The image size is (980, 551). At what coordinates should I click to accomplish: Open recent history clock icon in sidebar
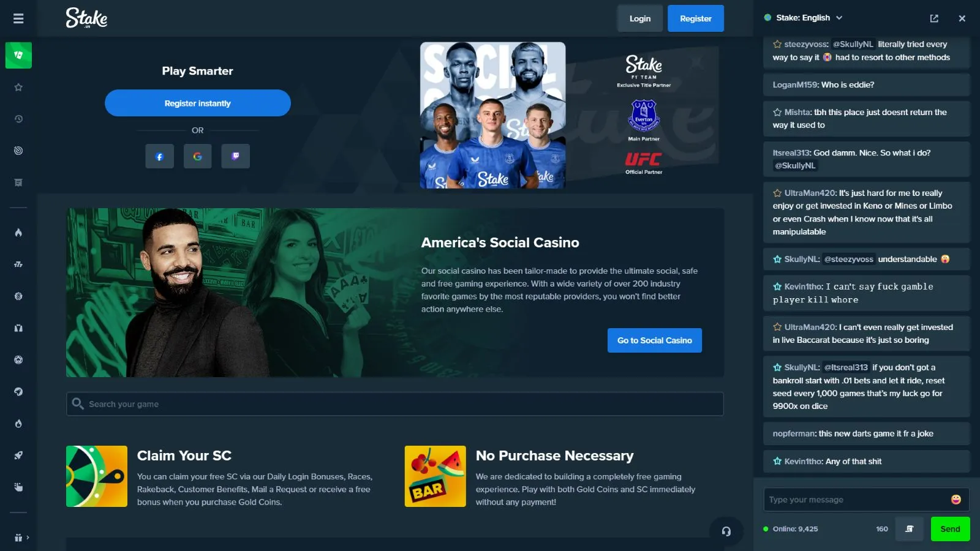click(18, 119)
